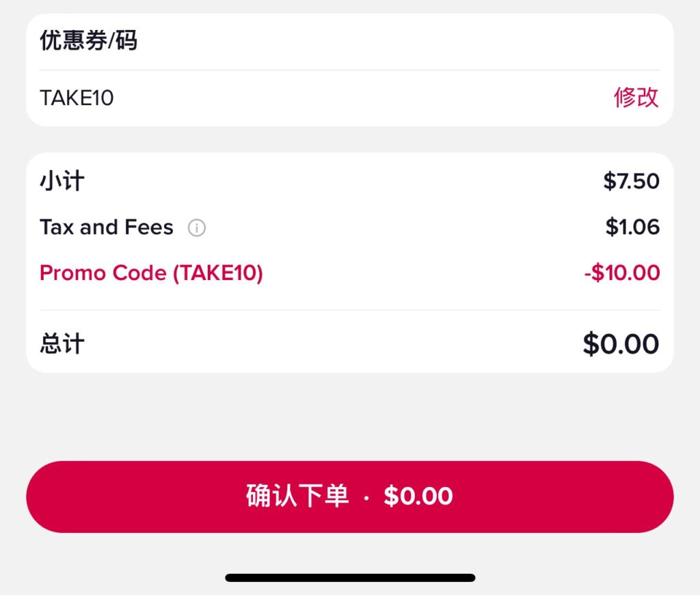The image size is (700, 595).
Task: Tap the divider line above the 总计 row
Action: click(x=350, y=310)
